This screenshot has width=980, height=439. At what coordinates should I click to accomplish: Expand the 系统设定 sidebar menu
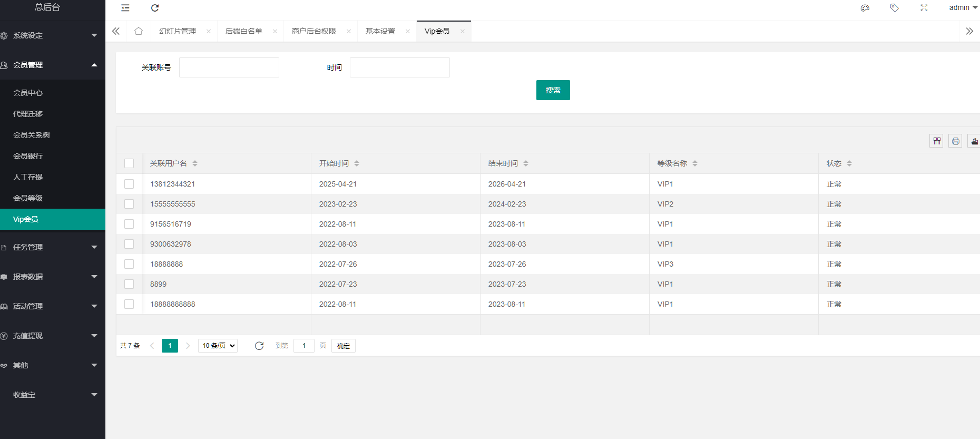tap(50, 35)
